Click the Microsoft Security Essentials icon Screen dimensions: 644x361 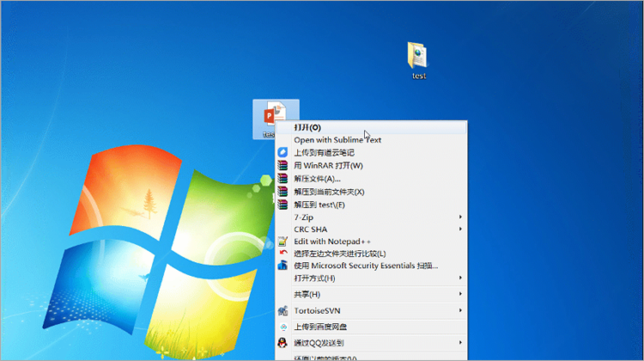click(283, 266)
